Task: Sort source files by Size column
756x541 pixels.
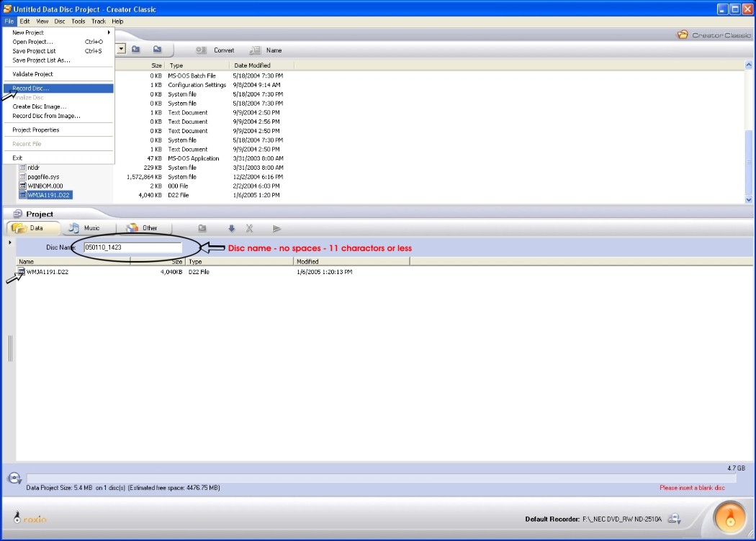Action: tap(140, 65)
